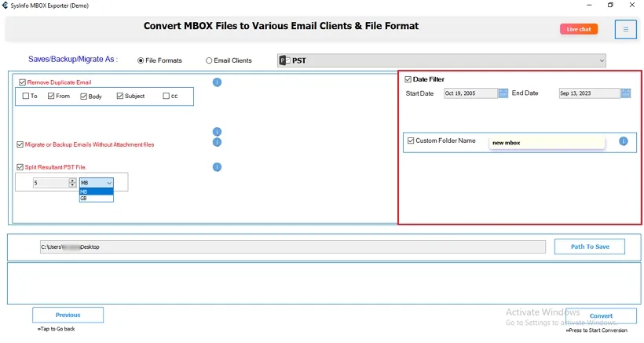The width and height of the screenshot is (644, 343).
Task: Choose MB from size unit list
Action: [x=97, y=192]
